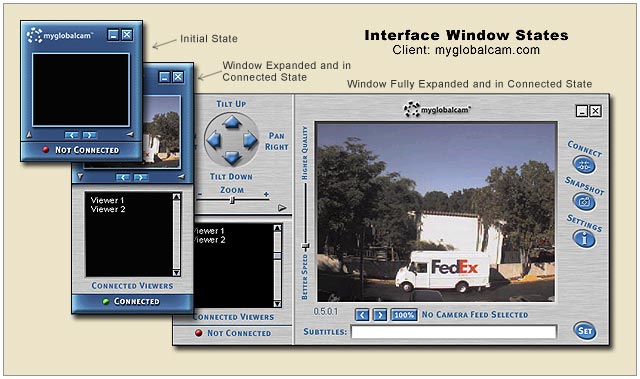Expand the initial-state window with its bottom-left triangle
Image resolution: width=640 pixels, height=379 pixels.
[x=29, y=134]
